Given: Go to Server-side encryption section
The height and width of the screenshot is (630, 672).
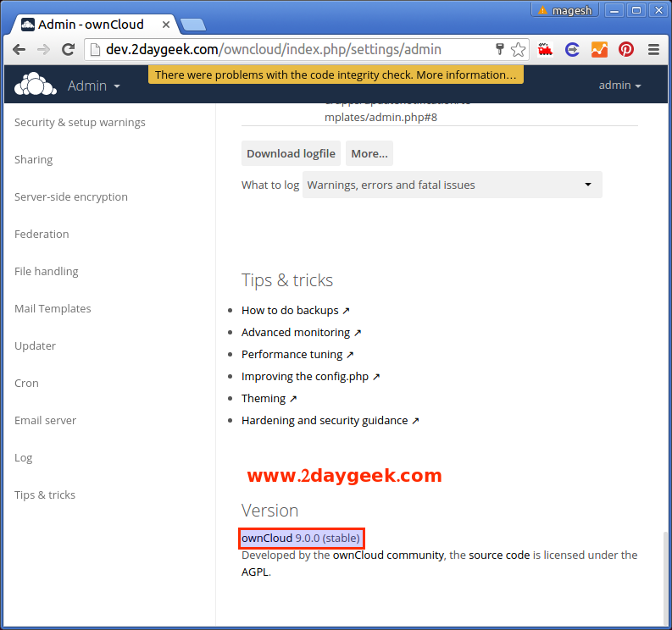Looking at the screenshot, I should tap(71, 197).
